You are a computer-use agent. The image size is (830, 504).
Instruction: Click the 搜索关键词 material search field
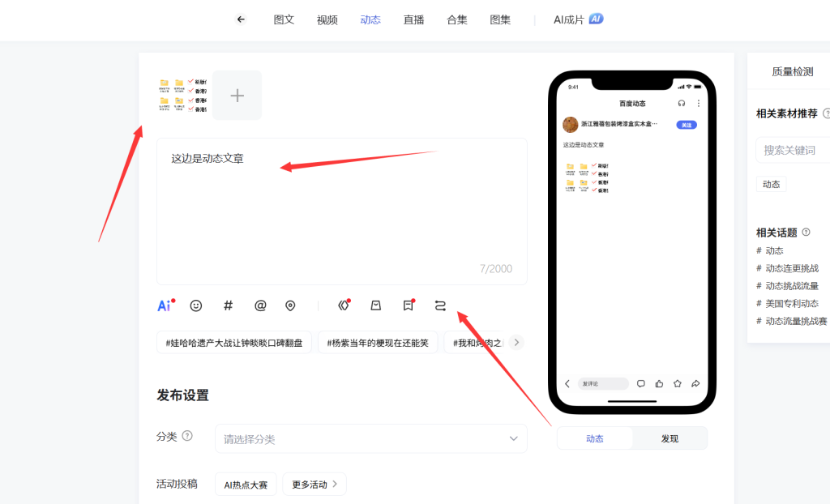(794, 150)
